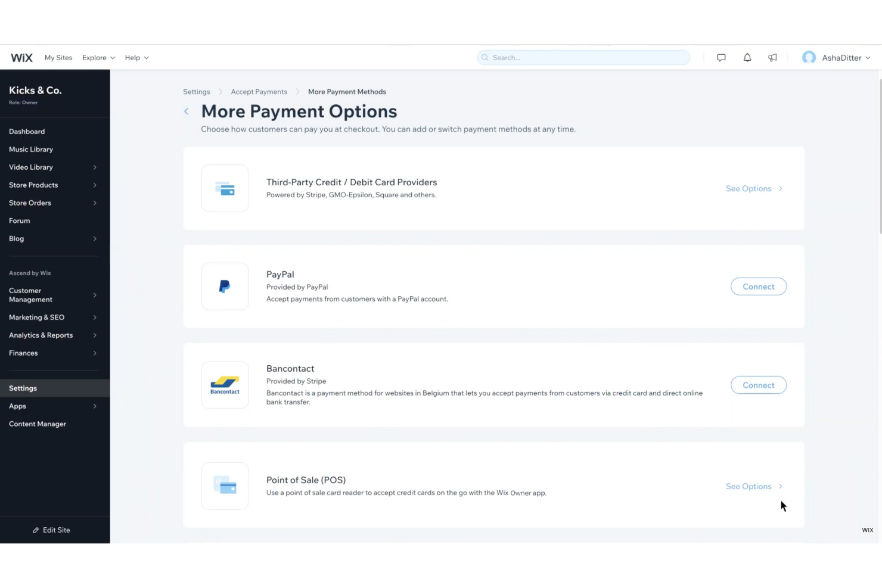
Task: Click the Wix logo
Action: coord(21,57)
